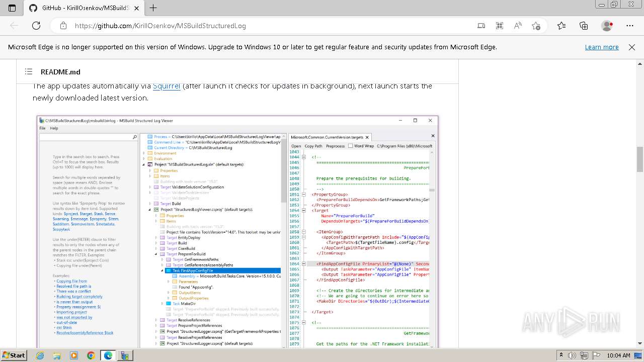Click the page vertical scrollbar thumb
This screenshot has width=644, height=362.
coord(640,159)
